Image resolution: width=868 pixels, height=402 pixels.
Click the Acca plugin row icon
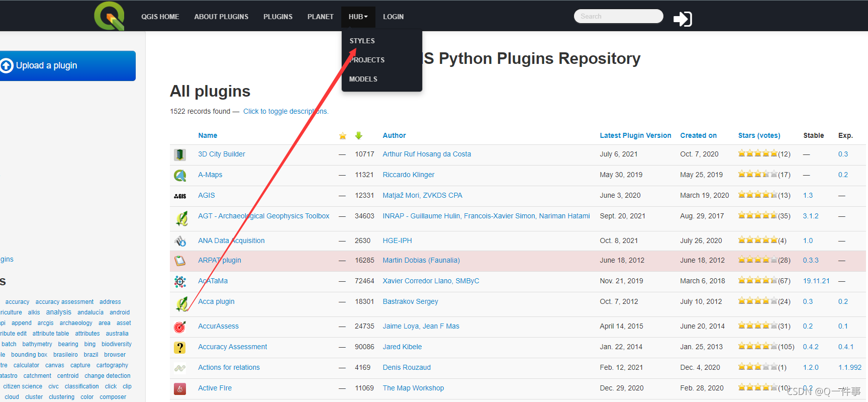[181, 304]
